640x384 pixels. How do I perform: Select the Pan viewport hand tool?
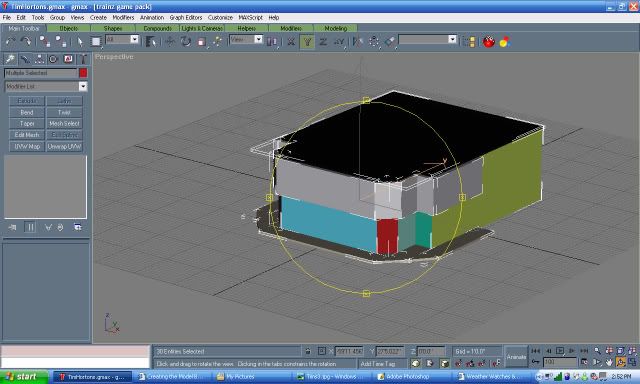pyautogui.click(x=609, y=362)
